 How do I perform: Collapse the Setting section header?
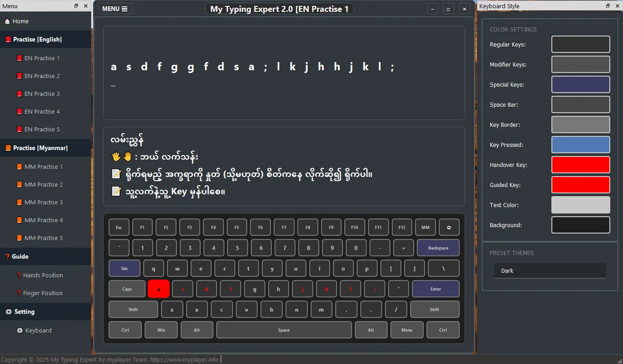pos(46,312)
